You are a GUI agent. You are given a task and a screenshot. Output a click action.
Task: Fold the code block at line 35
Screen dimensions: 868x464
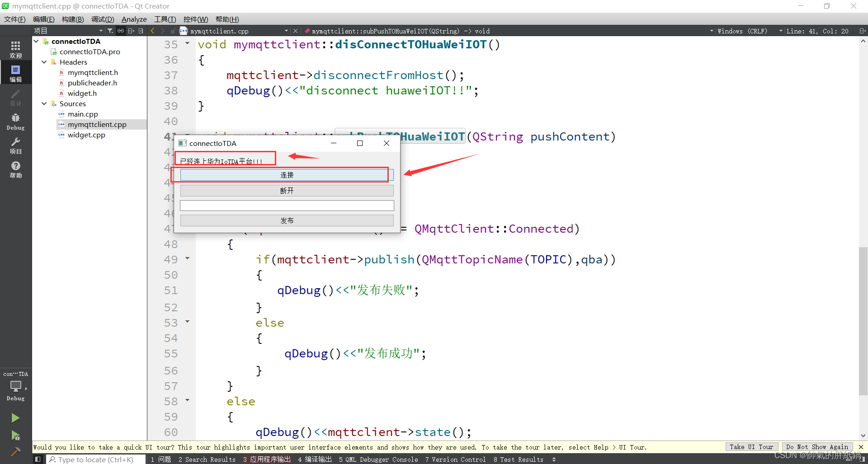187,43
